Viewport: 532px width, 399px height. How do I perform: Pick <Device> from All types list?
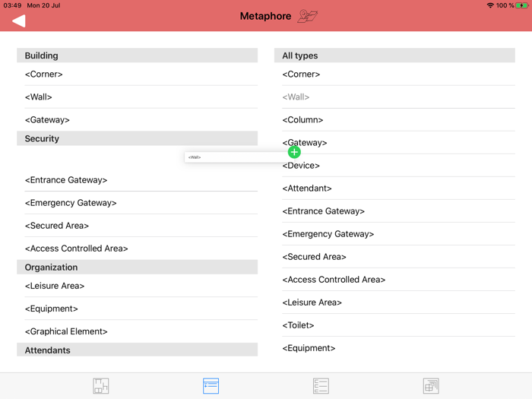tap(398, 165)
